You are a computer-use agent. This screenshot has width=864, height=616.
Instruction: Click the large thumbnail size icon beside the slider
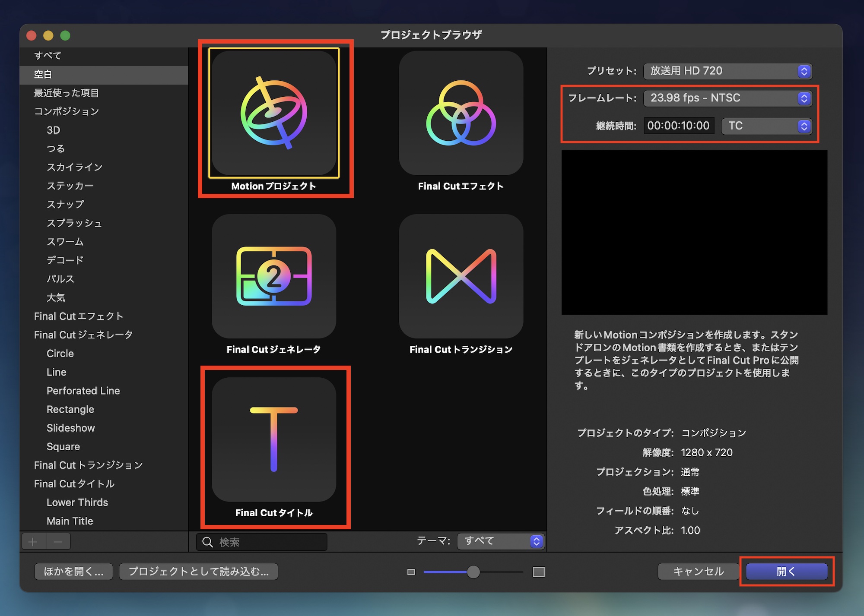(x=538, y=572)
